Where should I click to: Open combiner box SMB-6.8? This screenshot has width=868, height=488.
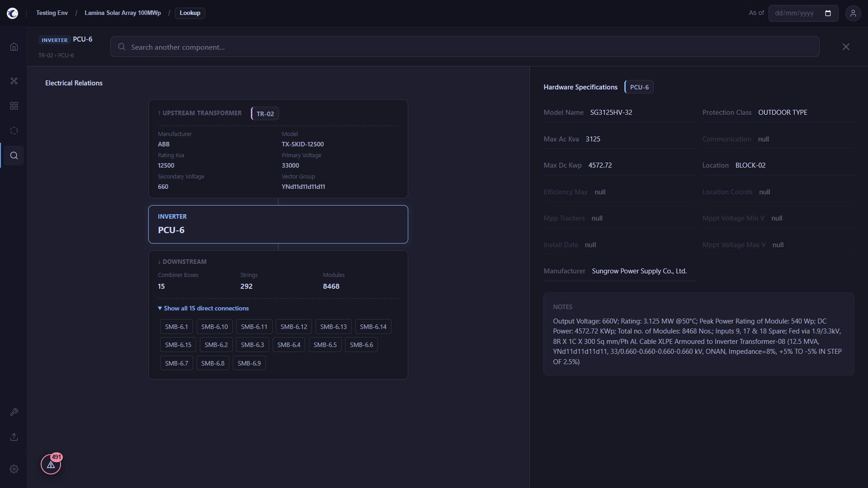coord(213,363)
